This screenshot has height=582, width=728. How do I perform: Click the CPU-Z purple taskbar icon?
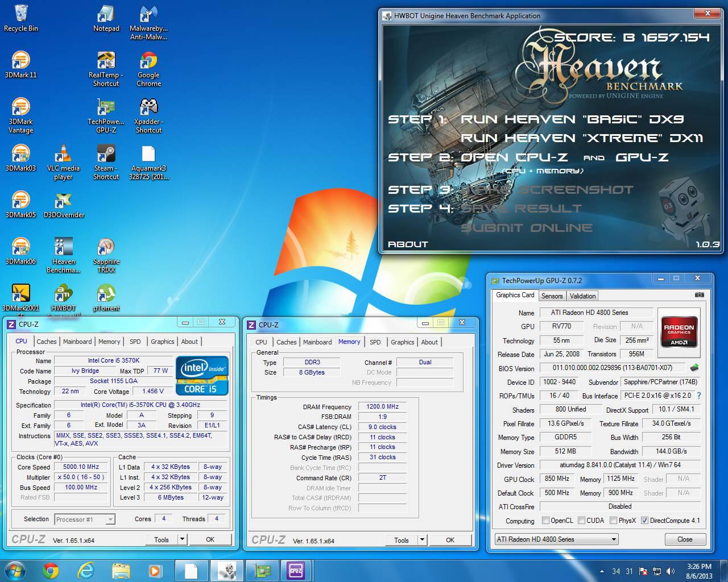coord(296,570)
